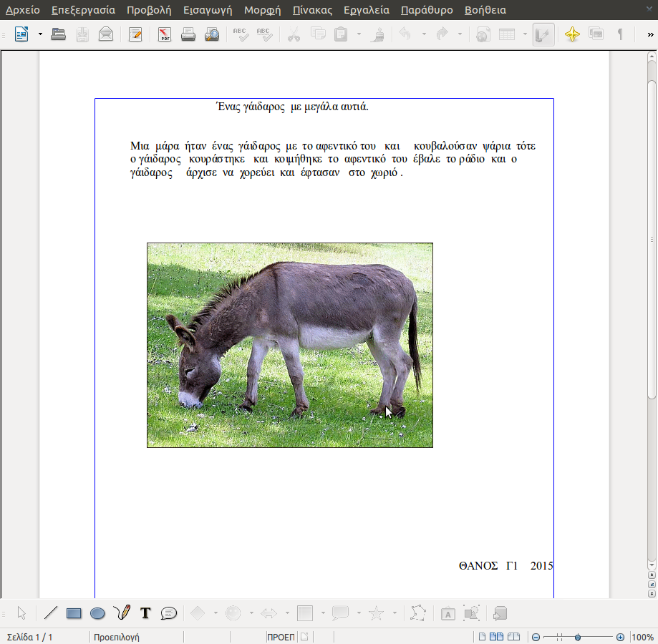Viewport: 658px width, 644px height.
Task: Expand hidden toolbar buttons chevron
Action: pos(650,34)
